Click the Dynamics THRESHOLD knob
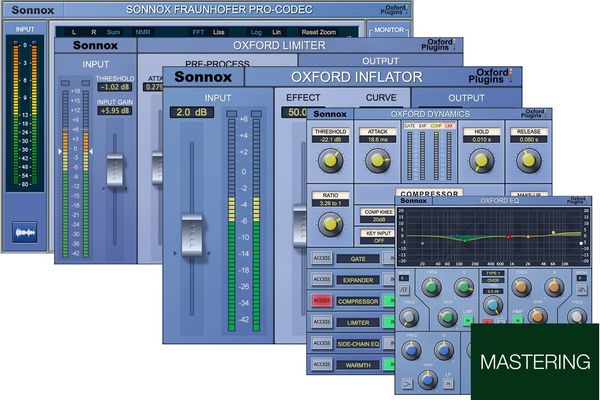 pyautogui.click(x=331, y=160)
